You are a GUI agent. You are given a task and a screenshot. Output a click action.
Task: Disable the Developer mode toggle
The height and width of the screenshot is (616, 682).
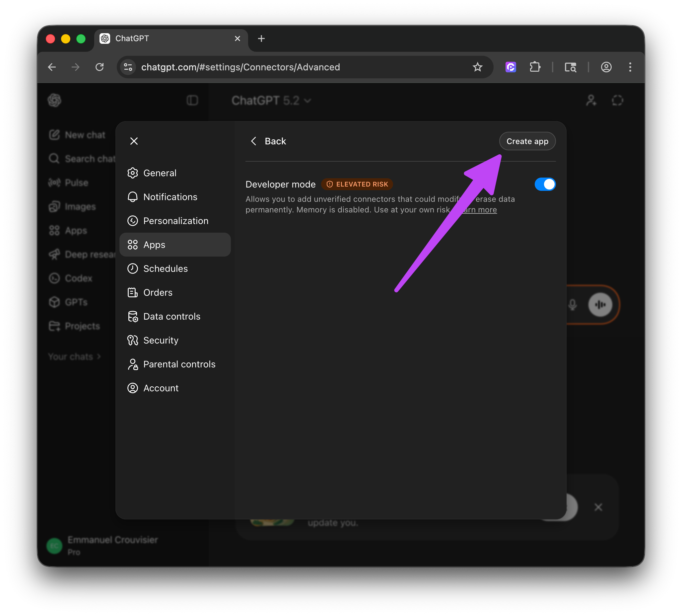pyautogui.click(x=545, y=185)
